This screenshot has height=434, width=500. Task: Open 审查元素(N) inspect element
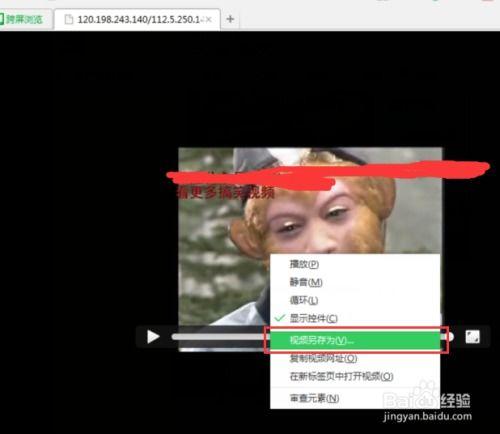pyautogui.click(x=355, y=398)
